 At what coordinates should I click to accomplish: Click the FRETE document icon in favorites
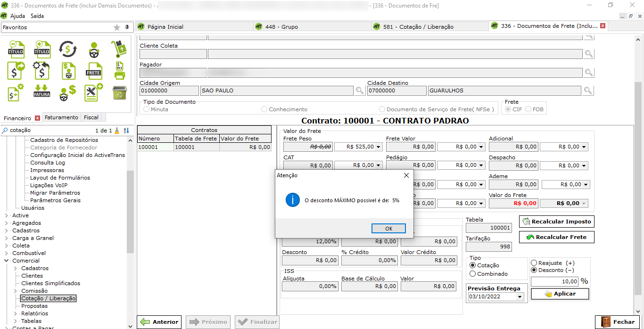click(94, 71)
